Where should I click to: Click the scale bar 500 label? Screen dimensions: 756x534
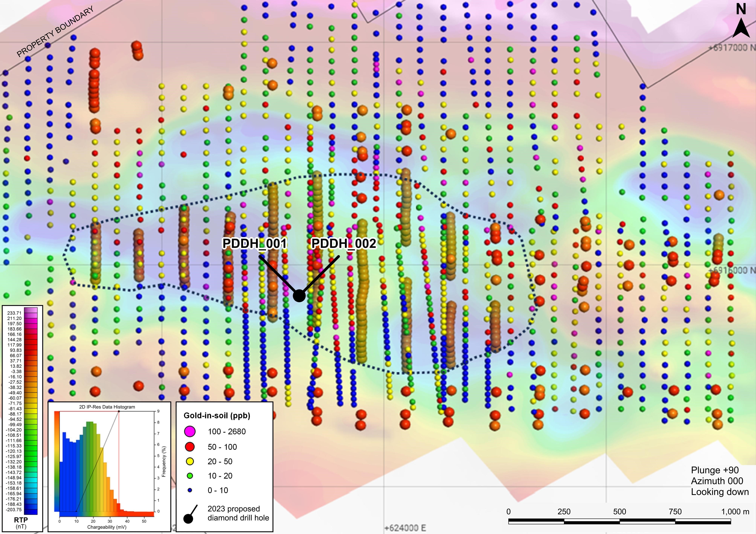[619, 512]
